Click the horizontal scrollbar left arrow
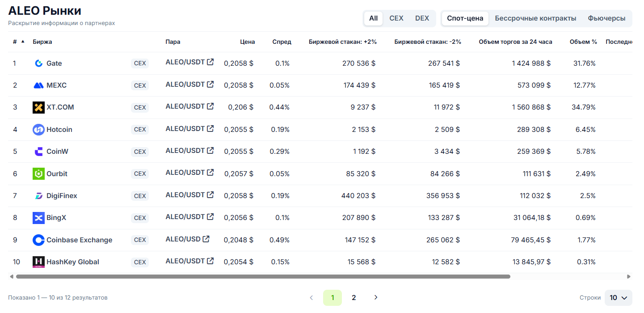Screen dimensions: 644x313 coord(12,277)
